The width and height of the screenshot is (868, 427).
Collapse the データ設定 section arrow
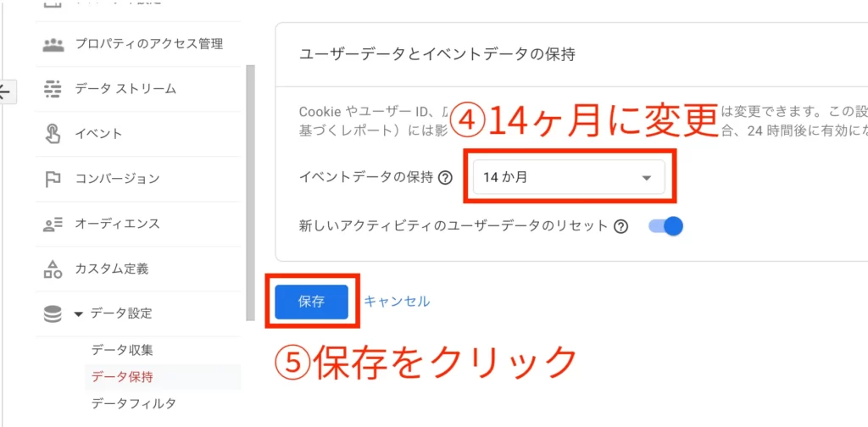[x=79, y=314]
